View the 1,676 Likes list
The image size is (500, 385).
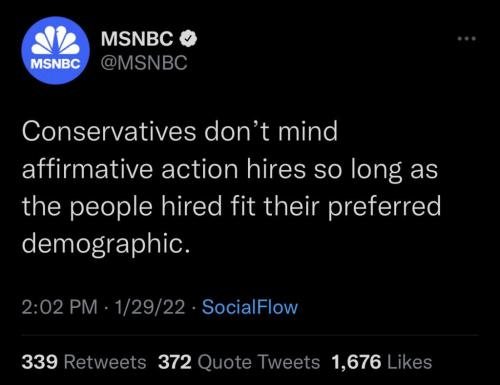tap(382, 362)
